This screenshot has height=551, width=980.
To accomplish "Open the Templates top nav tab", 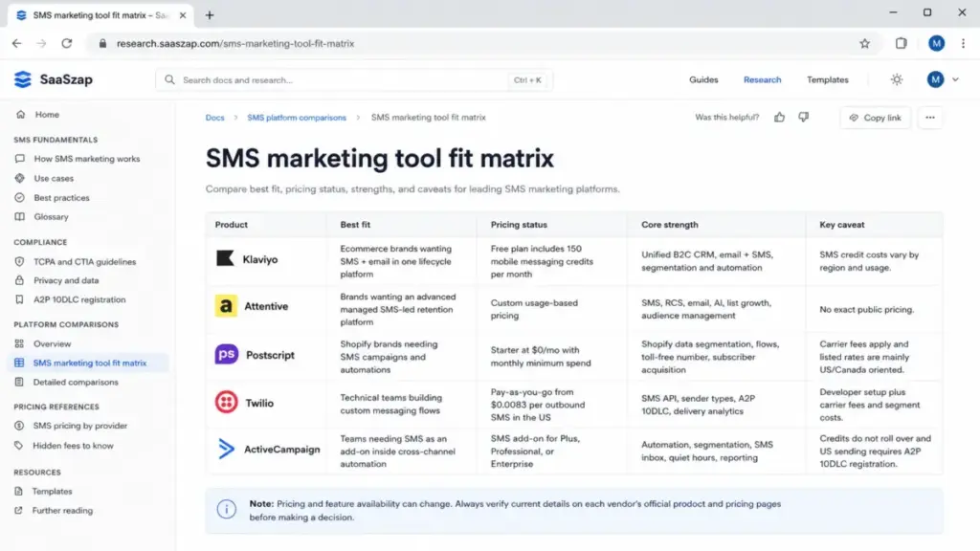I will tap(827, 80).
